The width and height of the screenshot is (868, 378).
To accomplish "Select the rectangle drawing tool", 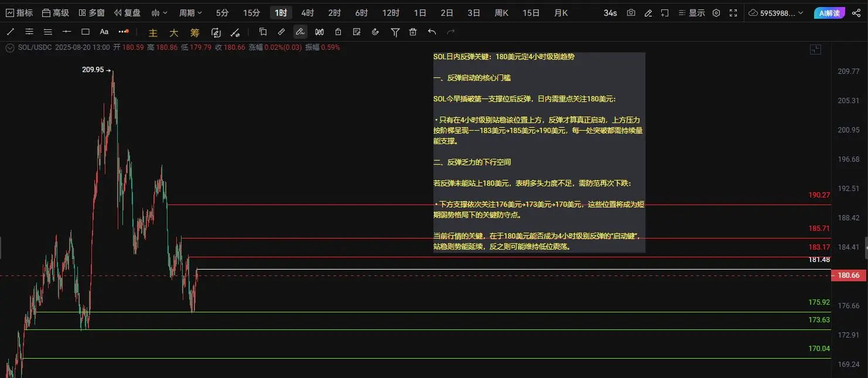I will (86, 32).
